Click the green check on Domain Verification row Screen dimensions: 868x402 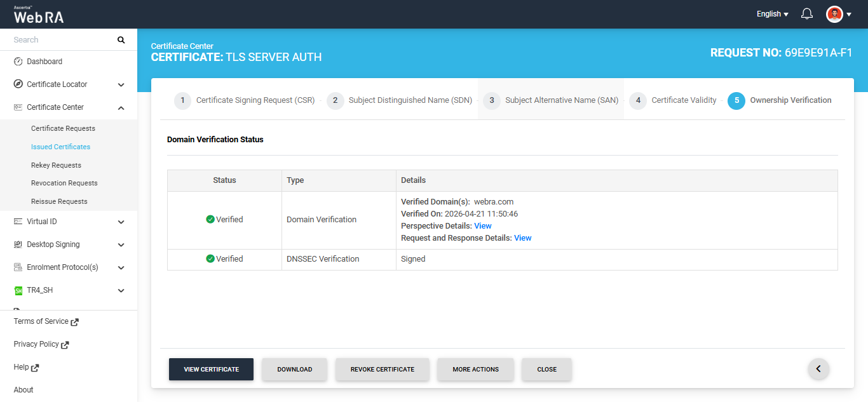pyautogui.click(x=210, y=219)
